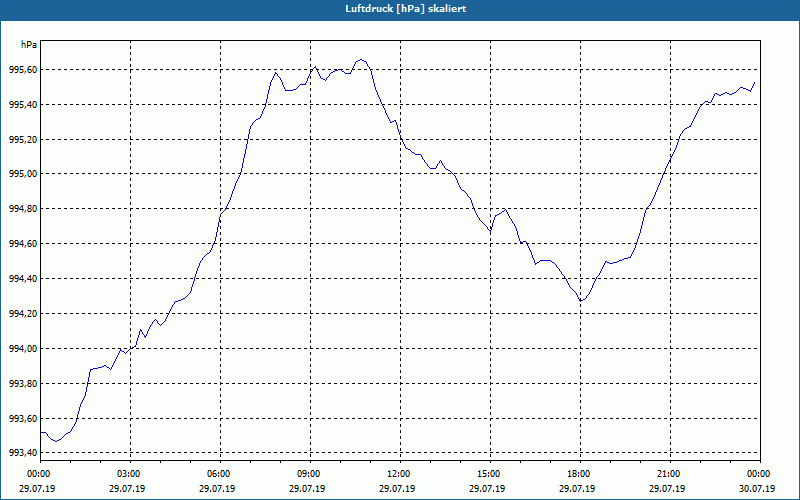Select the 994,40 y-axis value
Screen dimensions: 800x500
coord(23,279)
